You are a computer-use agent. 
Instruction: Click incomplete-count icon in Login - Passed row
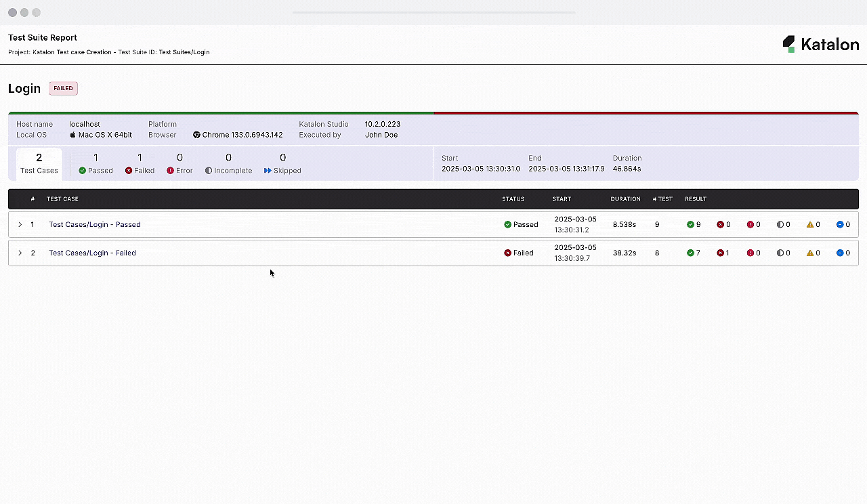click(780, 224)
